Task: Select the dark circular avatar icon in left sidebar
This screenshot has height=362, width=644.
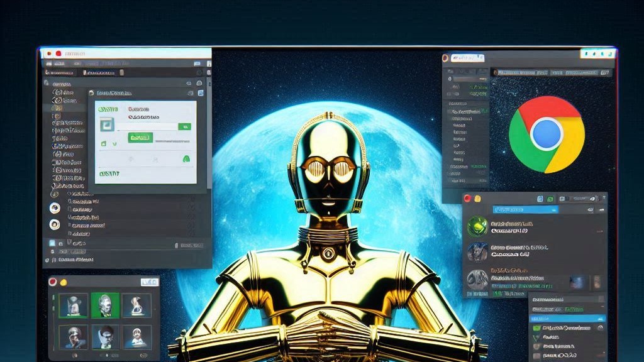Action: coord(55,224)
